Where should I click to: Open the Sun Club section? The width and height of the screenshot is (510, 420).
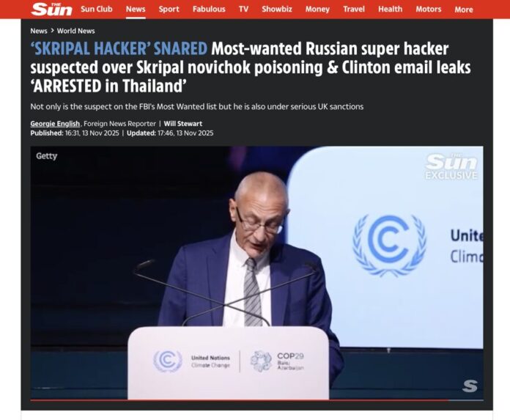97,9
